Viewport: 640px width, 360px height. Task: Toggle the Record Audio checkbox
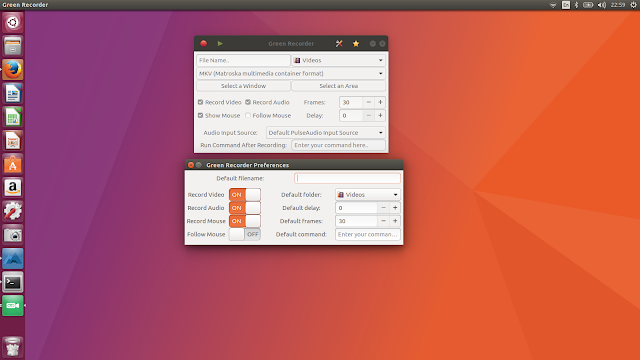point(248,102)
